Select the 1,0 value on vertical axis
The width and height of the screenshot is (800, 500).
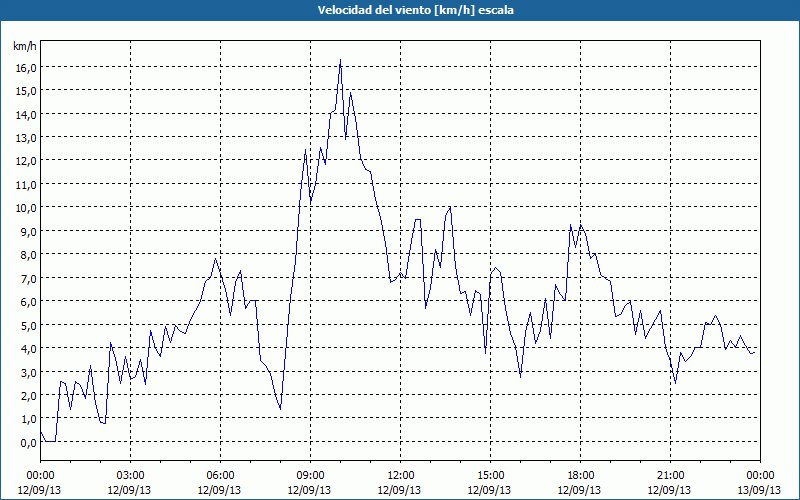coord(30,419)
